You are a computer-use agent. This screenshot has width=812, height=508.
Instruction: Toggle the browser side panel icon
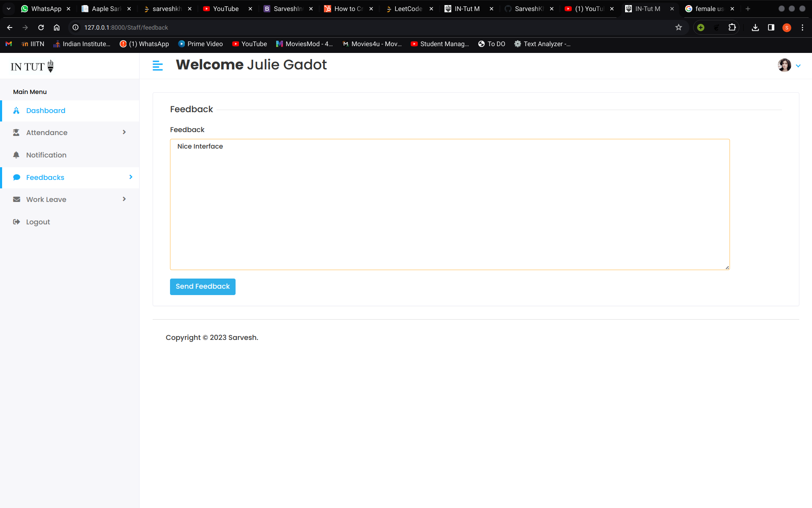pyautogui.click(x=771, y=28)
